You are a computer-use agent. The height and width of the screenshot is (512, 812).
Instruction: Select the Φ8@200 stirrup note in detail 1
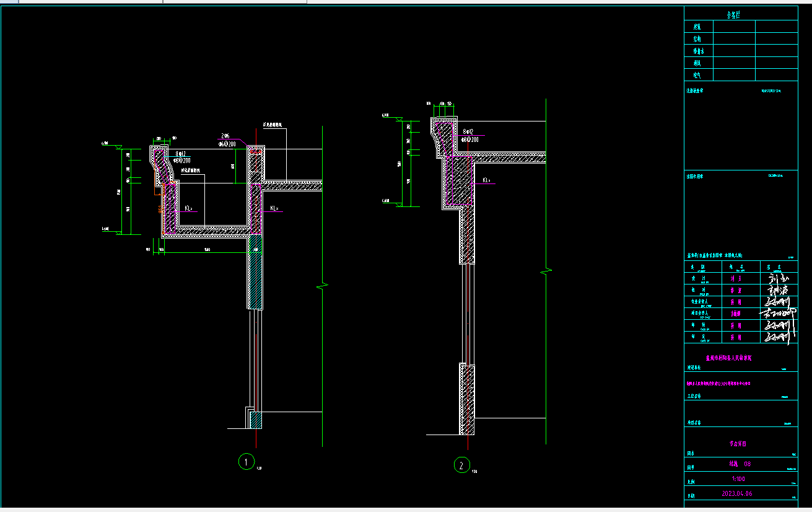tap(182, 160)
